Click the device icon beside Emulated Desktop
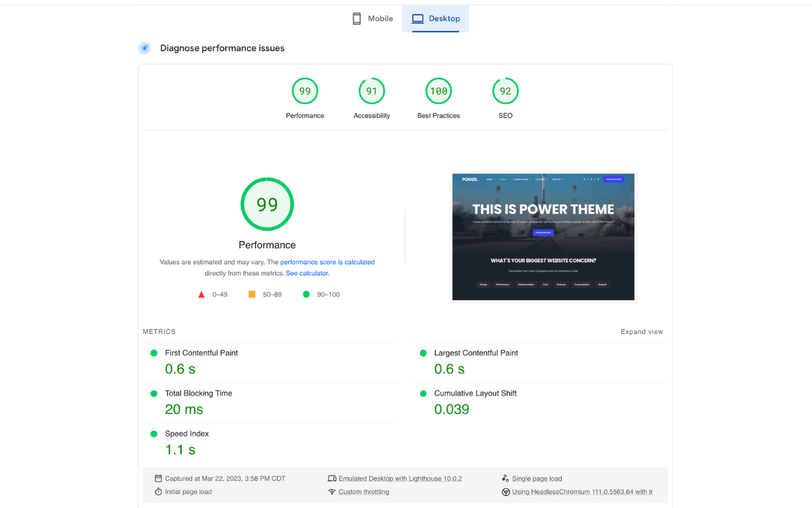Screen dimensions: 812x508 [332, 478]
